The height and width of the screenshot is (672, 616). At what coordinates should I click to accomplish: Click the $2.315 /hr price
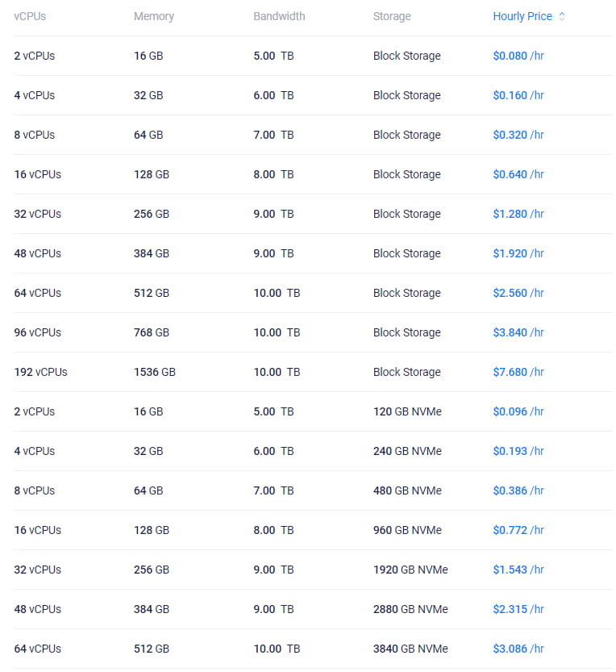(518, 609)
